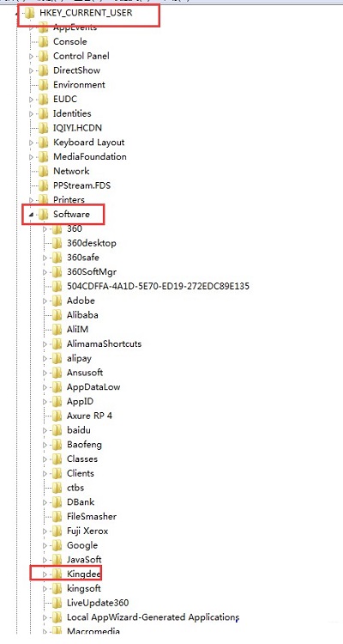The width and height of the screenshot is (343, 644).
Task: Expand the Kingdee key
Action: (x=45, y=574)
